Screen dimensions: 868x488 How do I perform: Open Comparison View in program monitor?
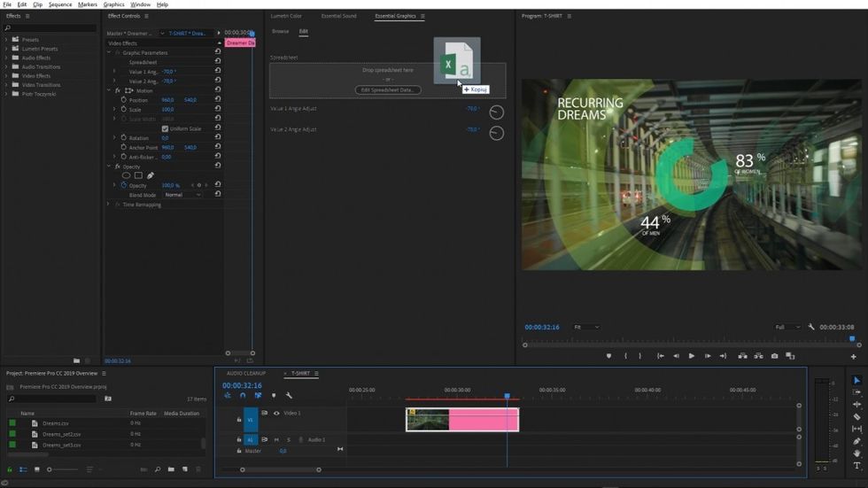[790, 356]
